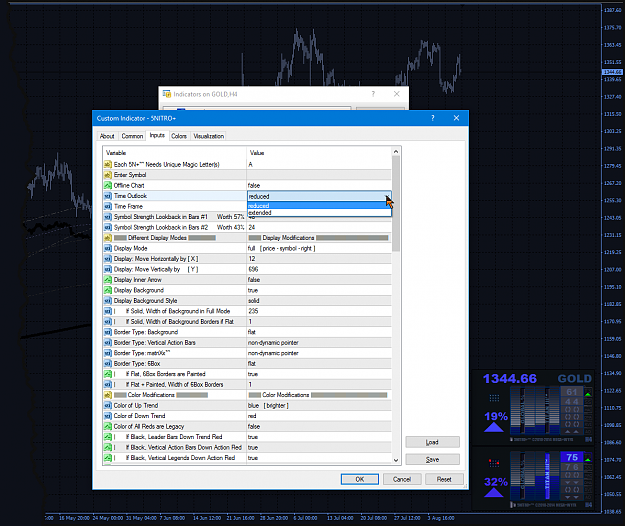Click the scroll down arrow of the inputs list
Screen dimensions: 625x526
coord(396,460)
